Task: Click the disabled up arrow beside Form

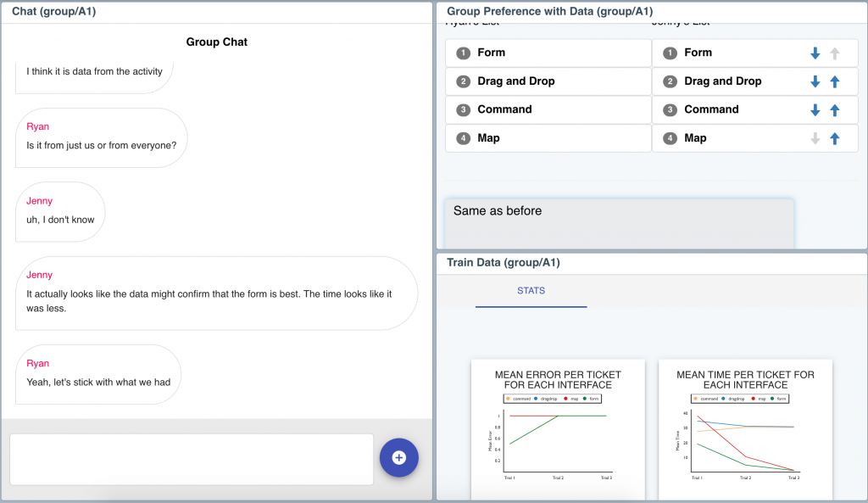Action: point(835,53)
